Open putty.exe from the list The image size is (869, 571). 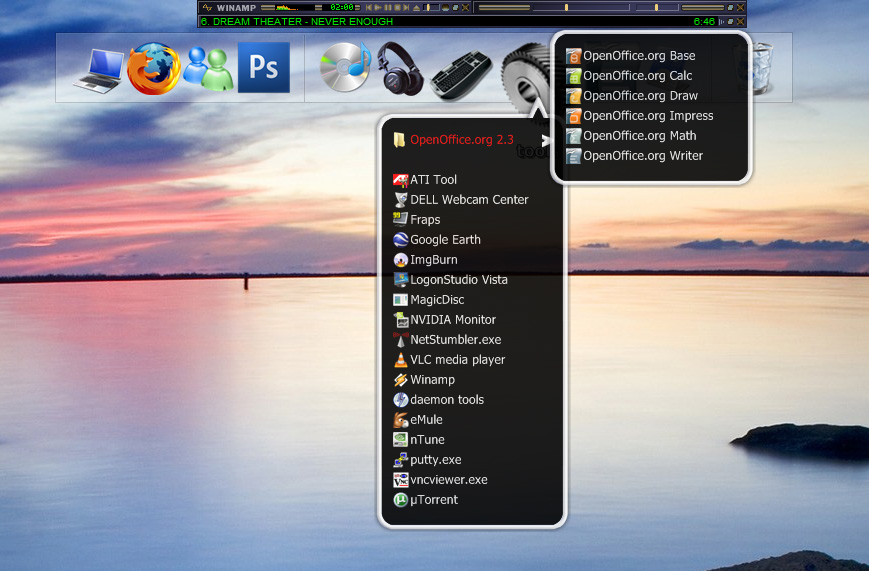pyautogui.click(x=435, y=460)
